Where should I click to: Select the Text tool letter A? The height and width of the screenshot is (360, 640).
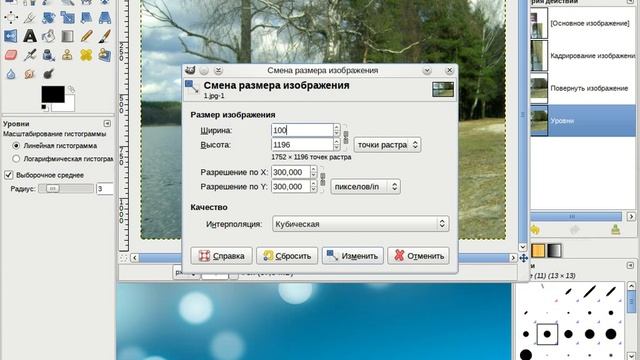click(30, 36)
